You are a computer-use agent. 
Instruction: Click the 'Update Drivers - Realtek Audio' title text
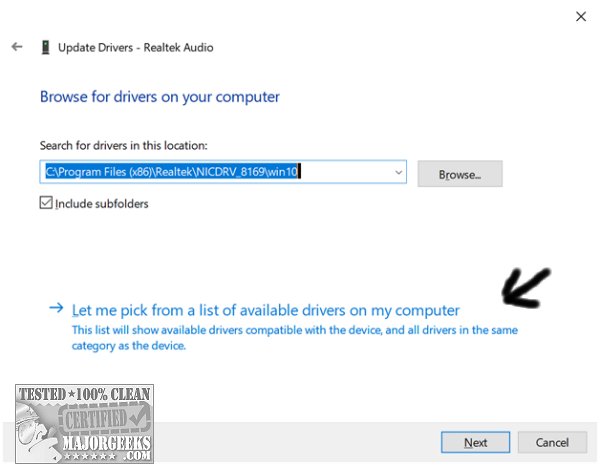pos(135,48)
